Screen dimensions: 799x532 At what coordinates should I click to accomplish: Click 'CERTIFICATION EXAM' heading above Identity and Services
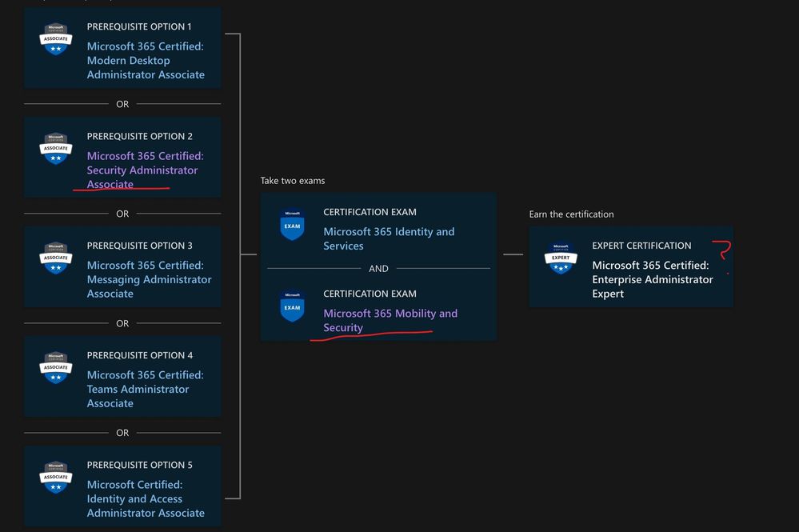(370, 212)
